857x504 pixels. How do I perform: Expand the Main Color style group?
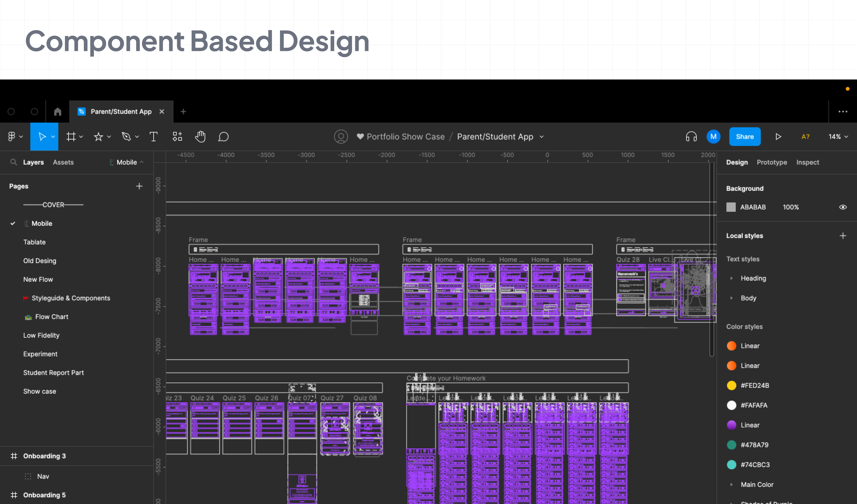coord(732,485)
